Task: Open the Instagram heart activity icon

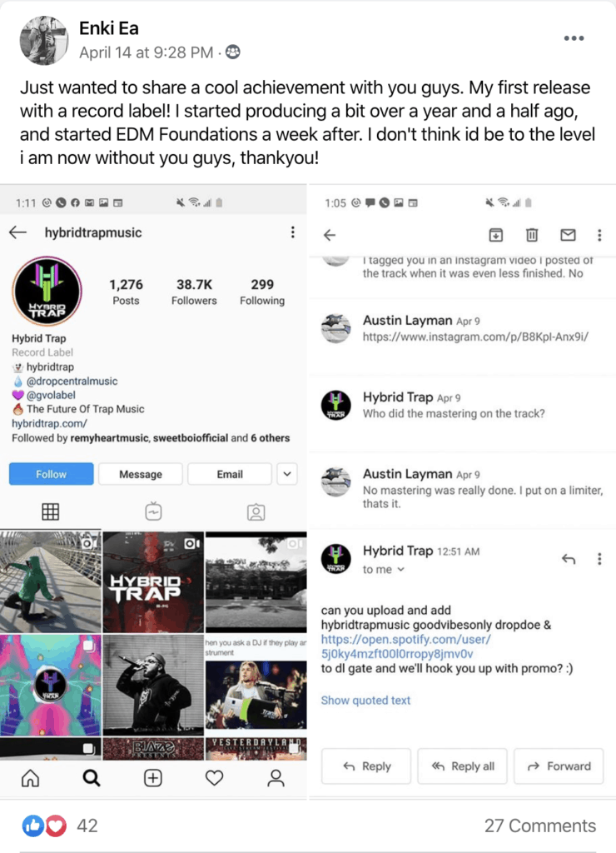Action: point(214,778)
